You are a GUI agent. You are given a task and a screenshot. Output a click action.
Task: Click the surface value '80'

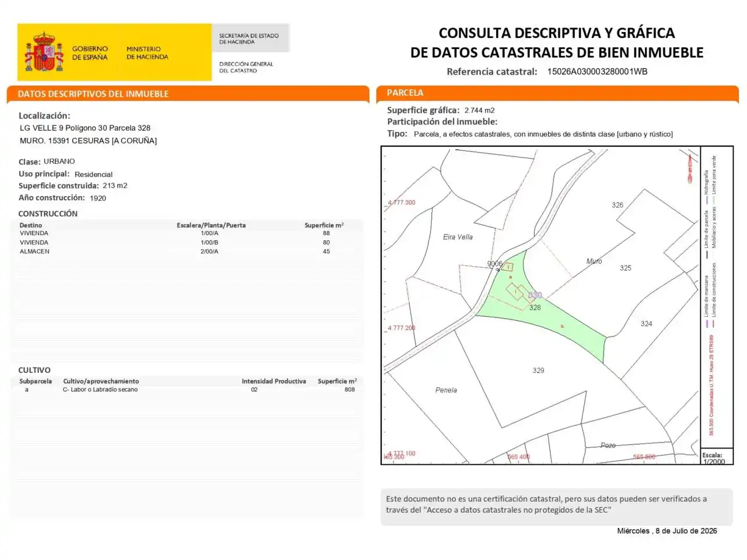[x=326, y=243]
